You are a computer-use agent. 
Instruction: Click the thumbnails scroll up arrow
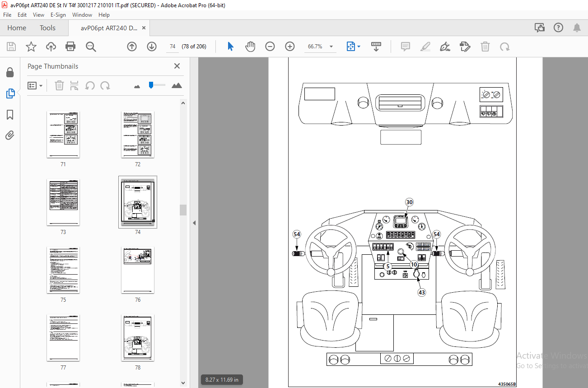[183, 103]
